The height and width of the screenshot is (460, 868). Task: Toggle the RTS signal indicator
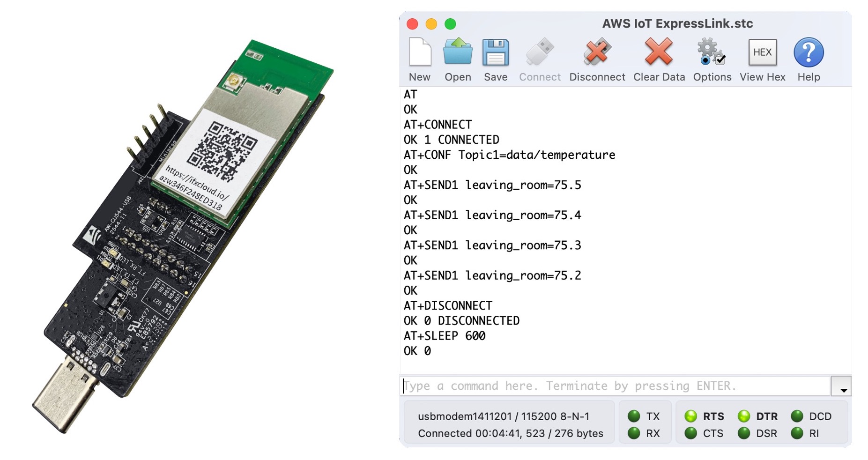(691, 416)
